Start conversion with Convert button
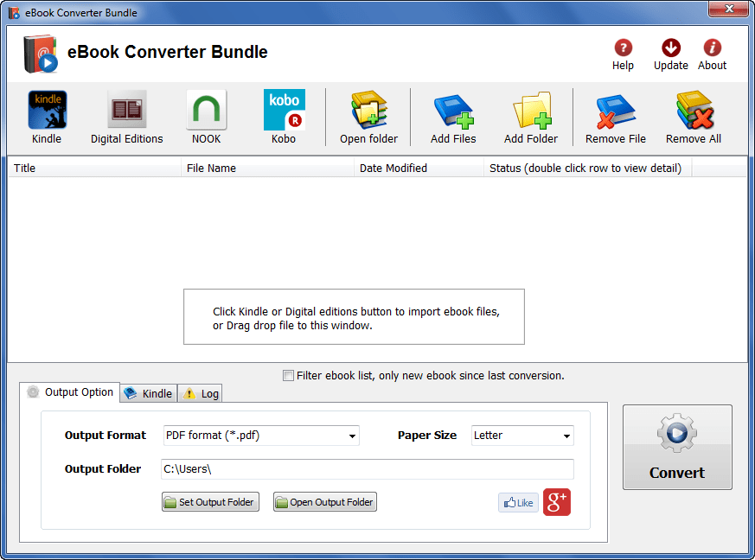Image resolution: width=755 pixels, height=560 pixels. pyautogui.click(x=677, y=447)
